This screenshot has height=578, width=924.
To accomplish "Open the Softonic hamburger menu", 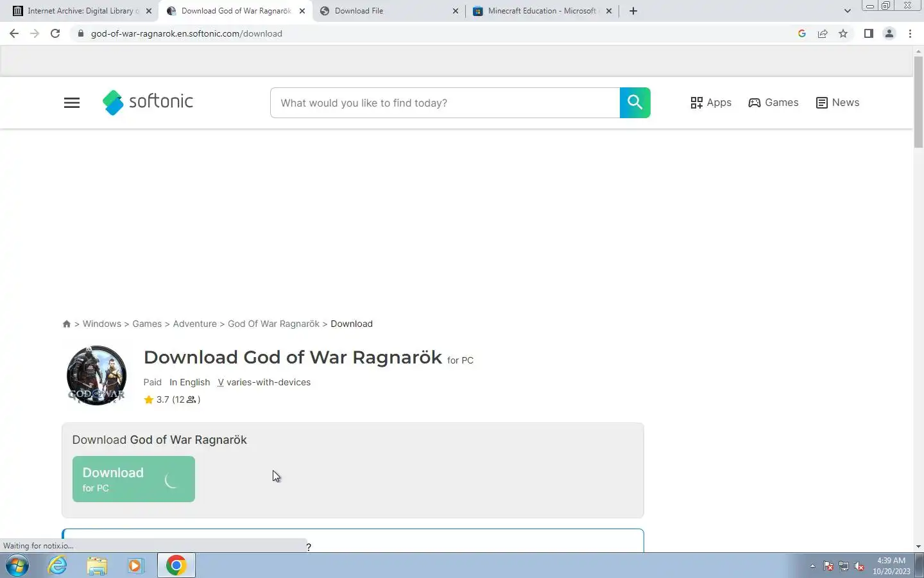I will tap(72, 103).
